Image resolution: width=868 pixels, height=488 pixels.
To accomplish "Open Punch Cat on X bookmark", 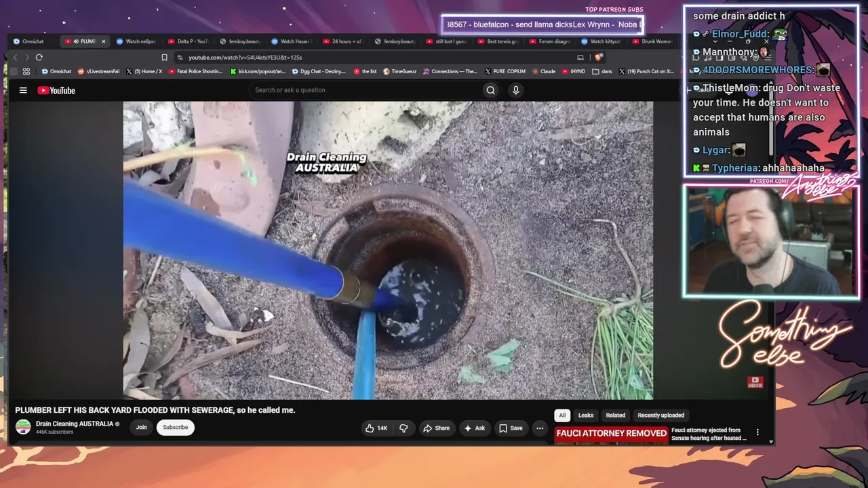I will pyautogui.click(x=646, y=71).
